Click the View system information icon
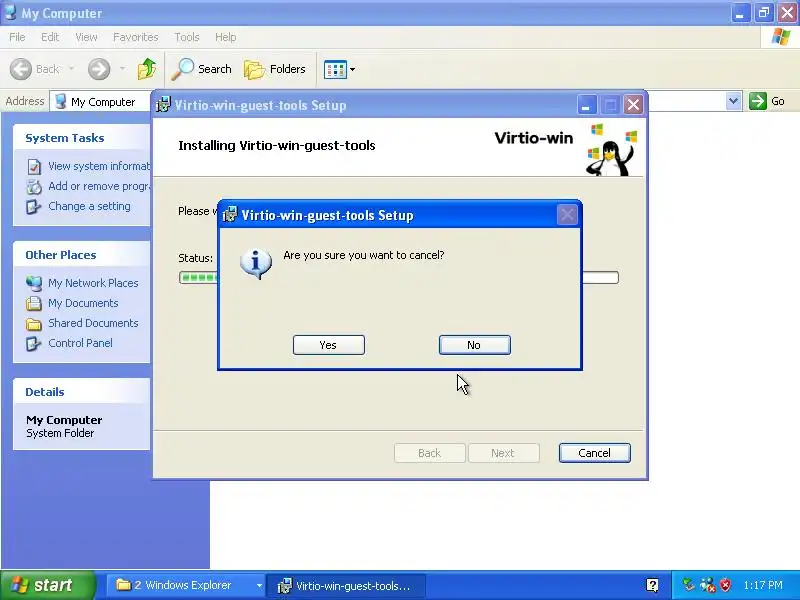Image resolution: width=800 pixels, height=600 pixels. (x=34, y=166)
